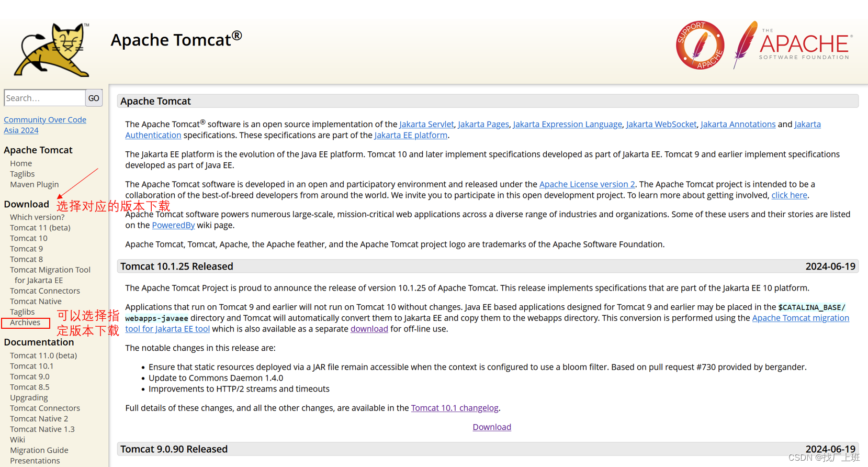The image size is (868, 467).
Task: Open Tomcat 10.1 documentation
Action: [31, 366]
